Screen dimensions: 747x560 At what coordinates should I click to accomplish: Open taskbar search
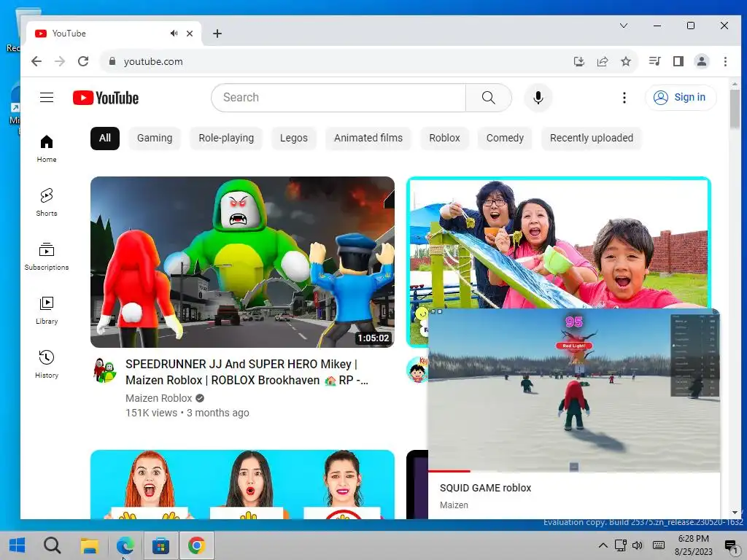53,545
